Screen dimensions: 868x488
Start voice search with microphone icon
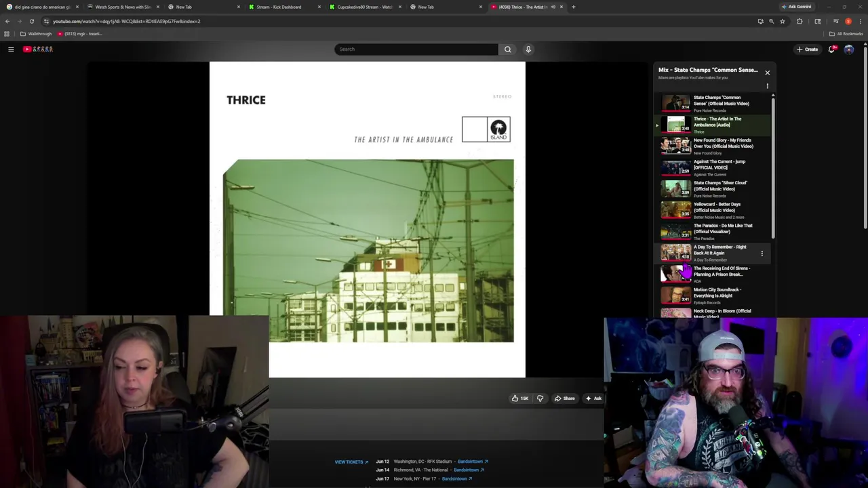(528, 49)
